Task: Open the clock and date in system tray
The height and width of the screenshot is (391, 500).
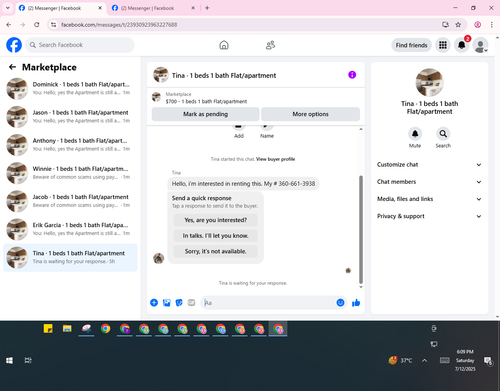Action: (x=465, y=360)
